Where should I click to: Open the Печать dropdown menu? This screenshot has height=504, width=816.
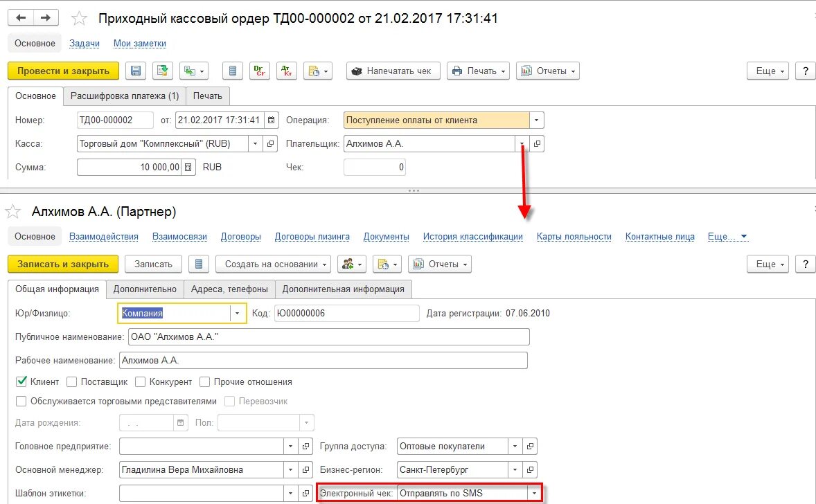click(479, 71)
